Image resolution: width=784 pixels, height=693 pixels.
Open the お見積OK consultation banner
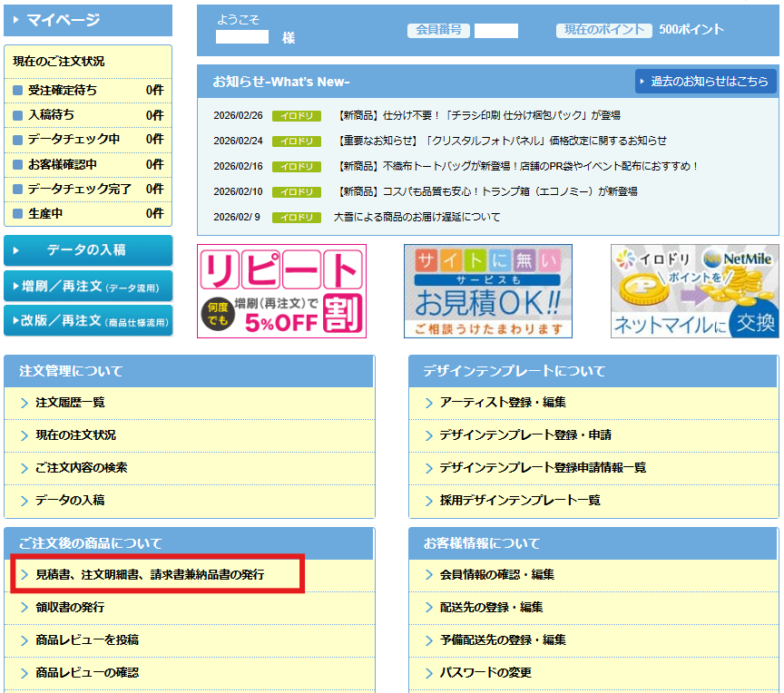point(487,290)
